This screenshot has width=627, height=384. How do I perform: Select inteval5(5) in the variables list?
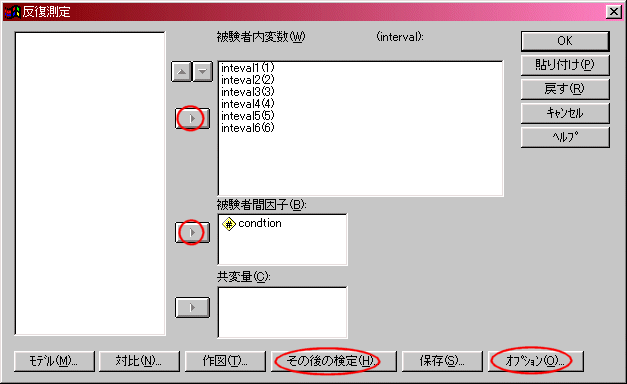248,116
